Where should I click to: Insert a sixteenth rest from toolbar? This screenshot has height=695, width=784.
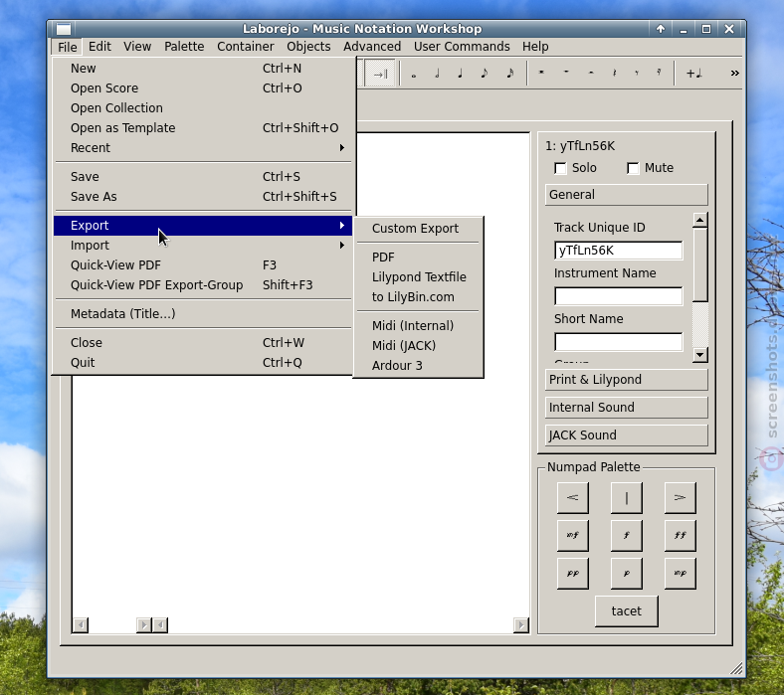(659, 74)
